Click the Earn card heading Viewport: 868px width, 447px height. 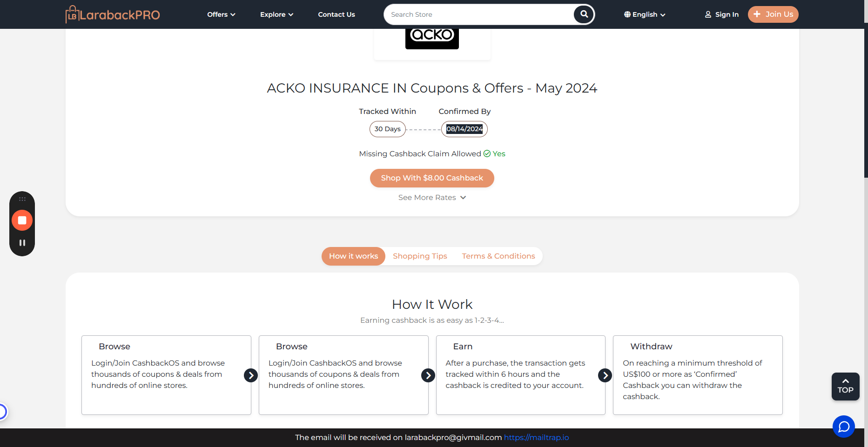(x=463, y=347)
